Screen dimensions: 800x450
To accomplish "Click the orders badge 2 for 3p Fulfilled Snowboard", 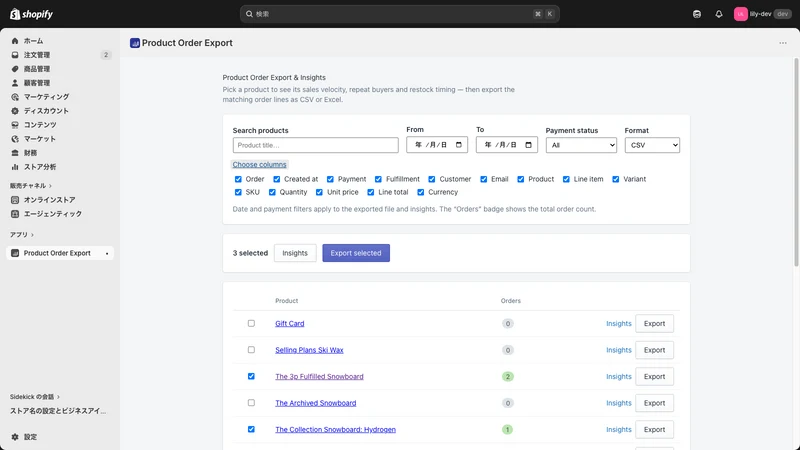I will pyautogui.click(x=507, y=377).
